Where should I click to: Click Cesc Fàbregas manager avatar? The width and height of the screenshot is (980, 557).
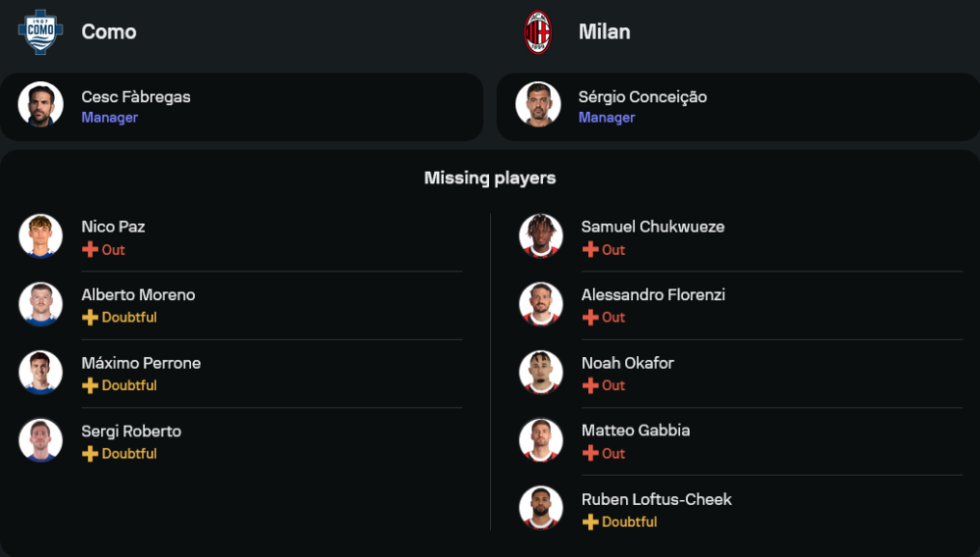40,105
